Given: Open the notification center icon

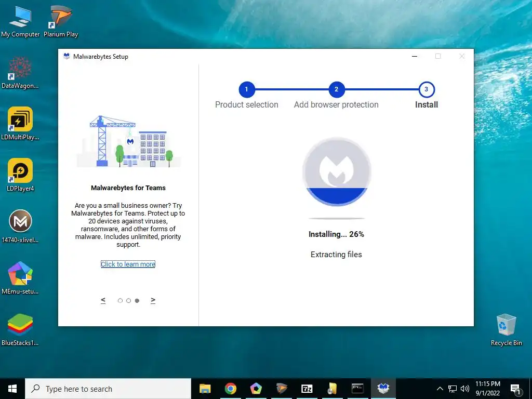Looking at the screenshot, I should tap(515, 389).
